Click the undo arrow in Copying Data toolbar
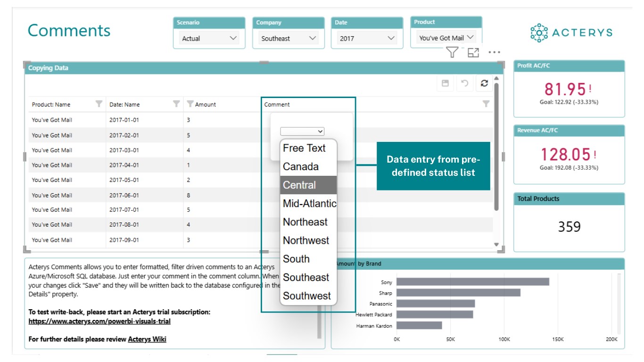This screenshot has width=644, height=362. pos(465,83)
